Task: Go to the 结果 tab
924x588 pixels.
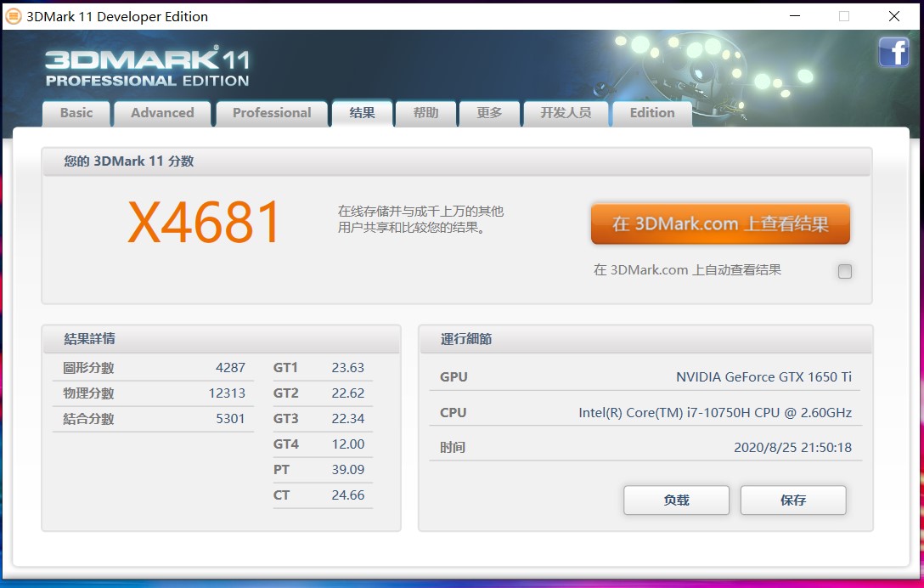Action: coord(362,113)
